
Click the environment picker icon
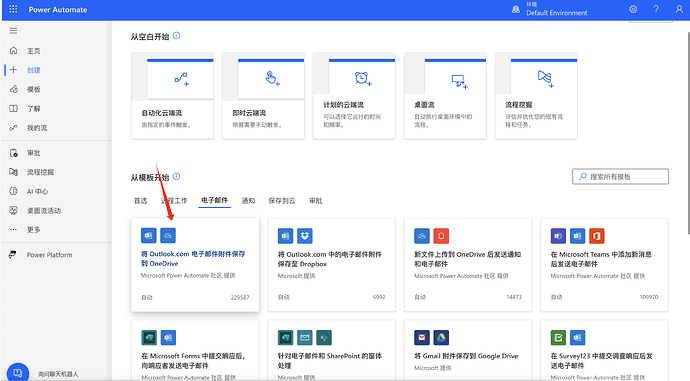coord(516,9)
